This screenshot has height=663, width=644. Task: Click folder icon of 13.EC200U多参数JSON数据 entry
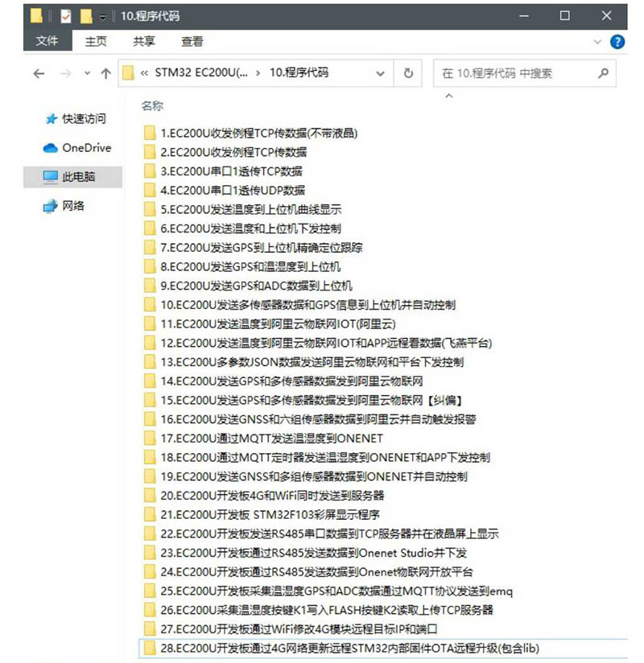(x=150, y=362)
